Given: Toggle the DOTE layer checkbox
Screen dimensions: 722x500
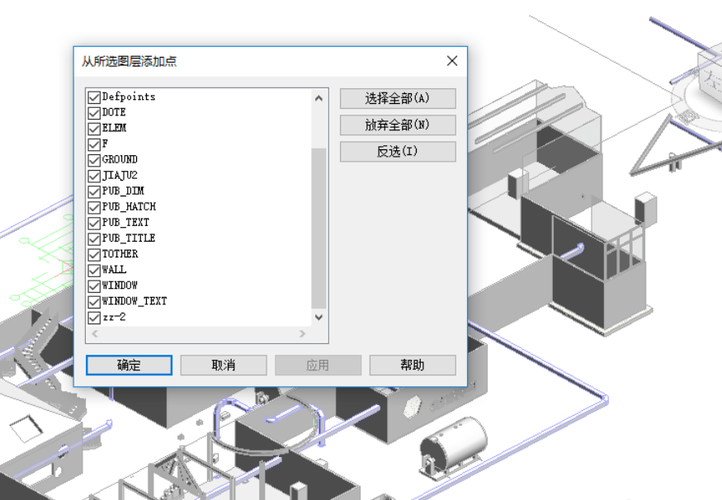Looking at the screenshot, I should click(x=94, y=113).
